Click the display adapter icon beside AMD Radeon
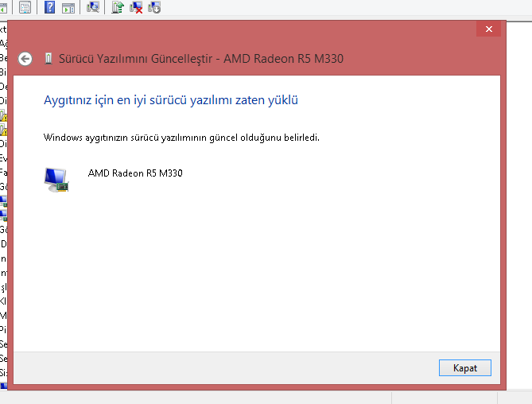This screenshot has width=532, height=404. (x=56, y=180)
